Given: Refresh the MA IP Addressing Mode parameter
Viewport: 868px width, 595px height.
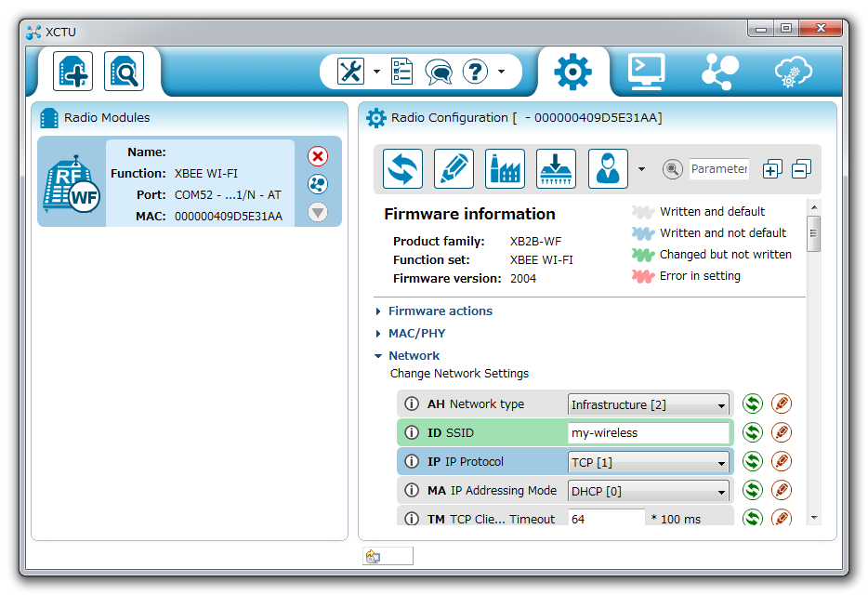Looking at the screenshot, I should (753, 490).
